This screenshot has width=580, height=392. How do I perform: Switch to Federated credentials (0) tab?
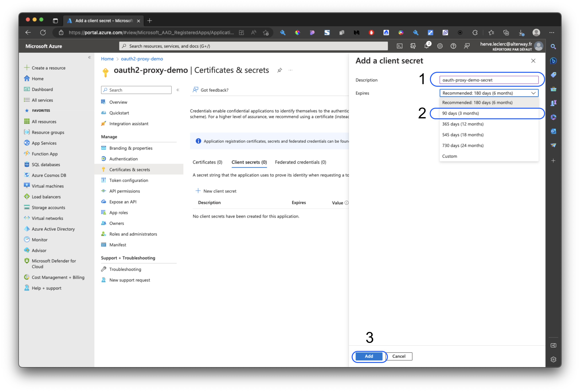300,162
